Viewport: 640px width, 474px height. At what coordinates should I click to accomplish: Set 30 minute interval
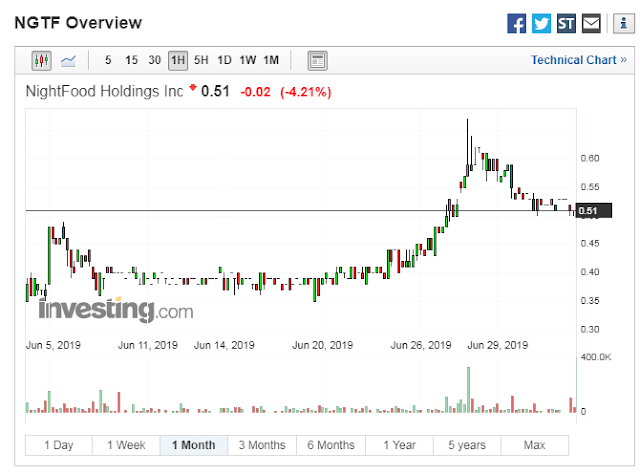click(154, 60)
